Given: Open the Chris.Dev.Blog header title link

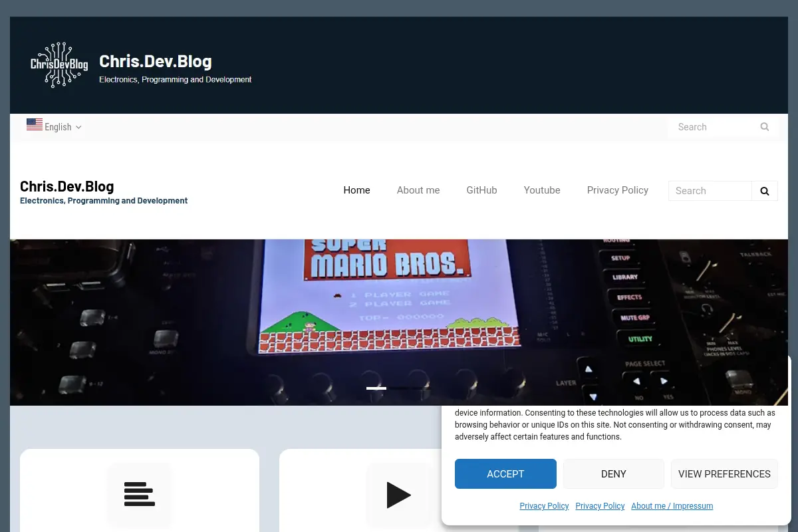Looking at the screenshot, I should coord(156,61).
